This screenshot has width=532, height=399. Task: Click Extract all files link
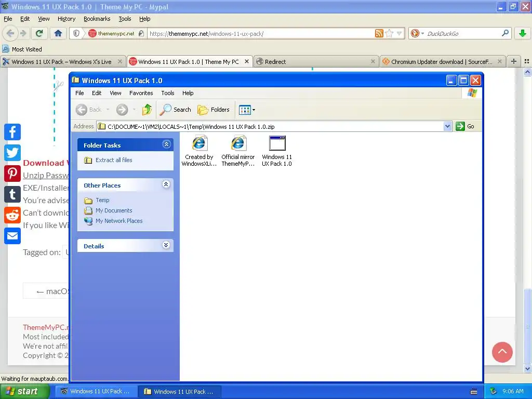pyautogui.click(x=114, y=160)
